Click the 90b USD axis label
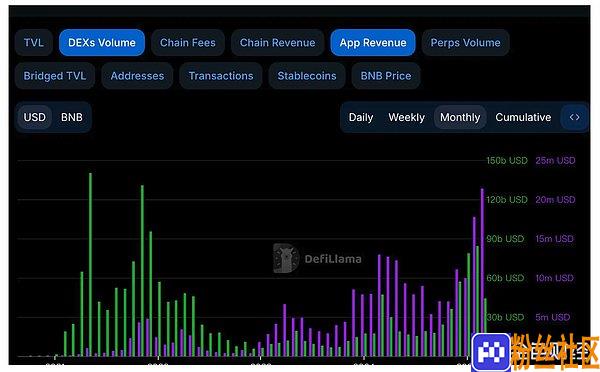Viewport: 600px width, 372px height. coord(505,239)
